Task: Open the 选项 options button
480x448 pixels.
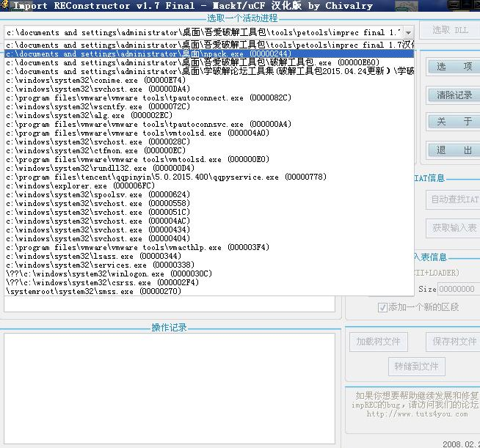Action: [x=454, y=67]
